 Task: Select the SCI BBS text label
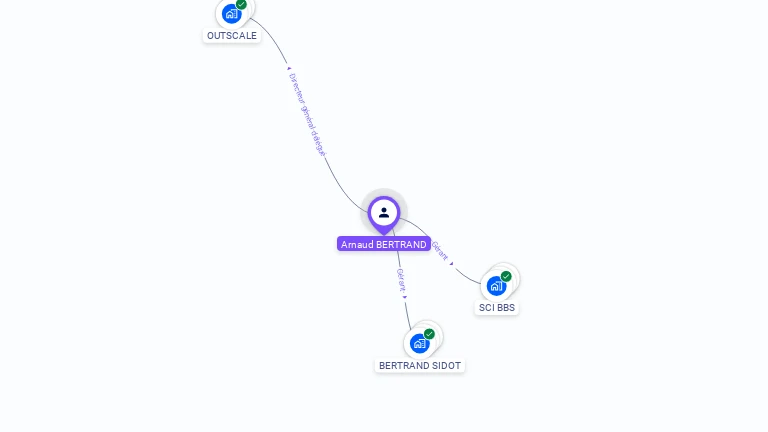click(497, 308)
